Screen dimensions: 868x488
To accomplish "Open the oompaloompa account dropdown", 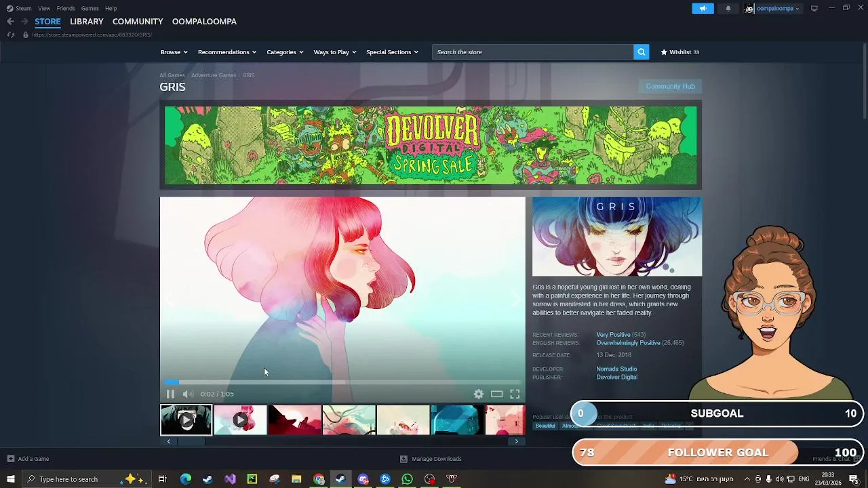I will [x=774, y=8].
